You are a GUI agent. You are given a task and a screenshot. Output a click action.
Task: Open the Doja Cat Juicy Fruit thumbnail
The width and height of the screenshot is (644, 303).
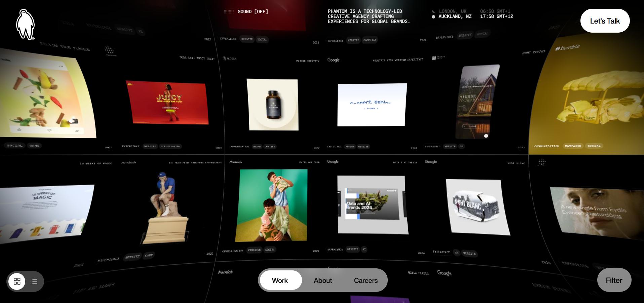point(167,103)
